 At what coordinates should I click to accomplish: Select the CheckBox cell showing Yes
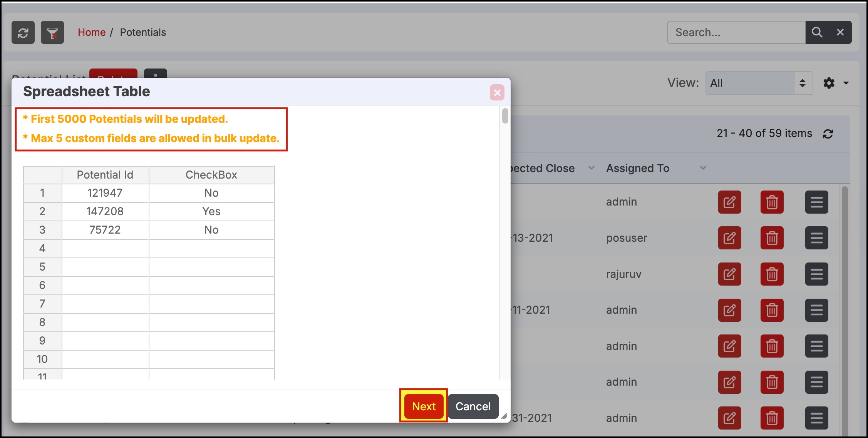pyautogui.click(x=211, y=211)
